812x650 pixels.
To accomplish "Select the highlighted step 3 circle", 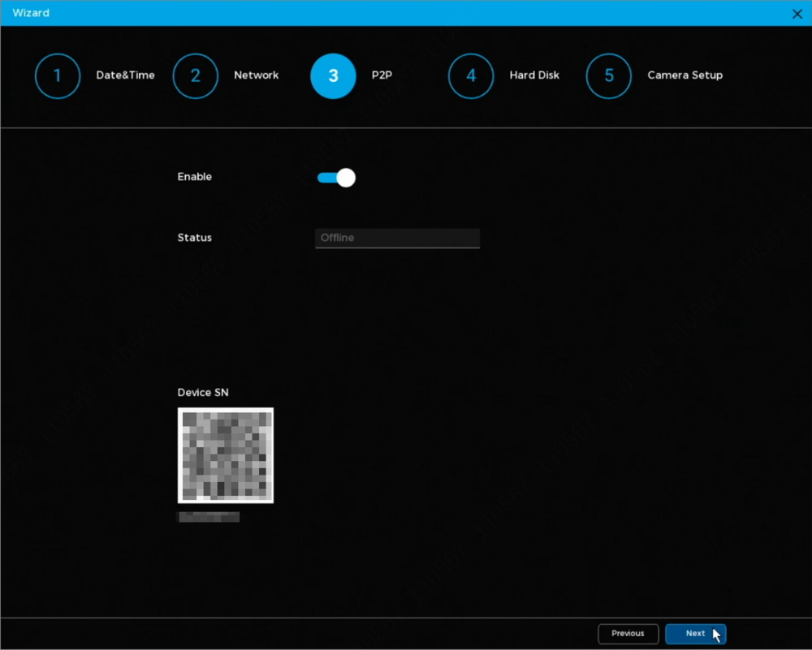I will (333, 76).
